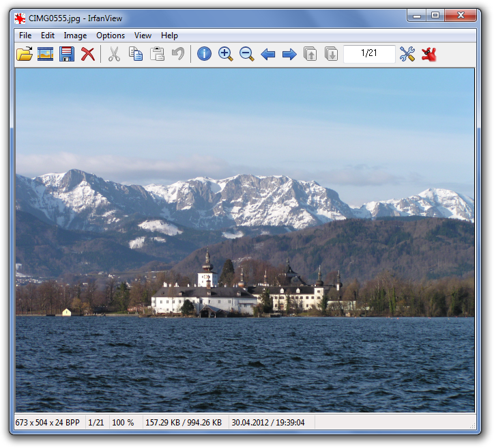Click the Copy toolbar icon
494x448 pixels.
136,54
